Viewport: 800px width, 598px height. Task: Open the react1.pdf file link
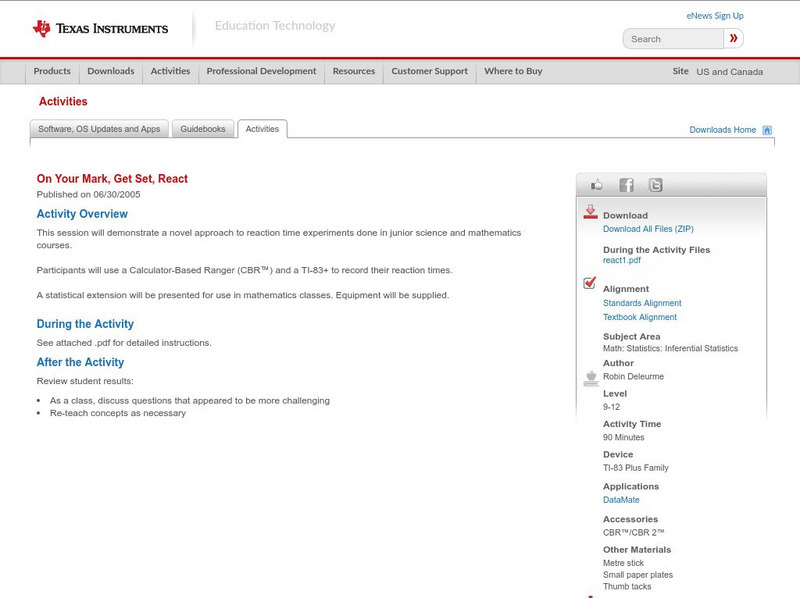coord(621,260)
